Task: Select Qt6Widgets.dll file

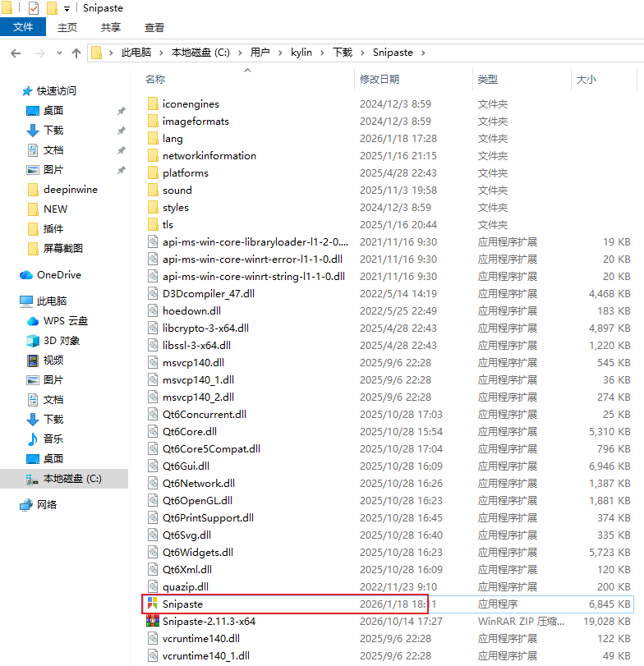Action: point(197,552)
